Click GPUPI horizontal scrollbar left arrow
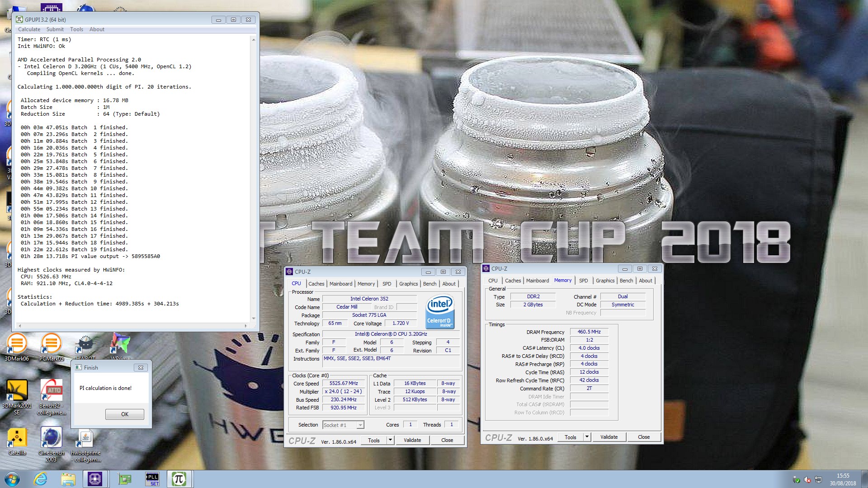The height and width of the screenshot is (488, 868). point(20,326)
